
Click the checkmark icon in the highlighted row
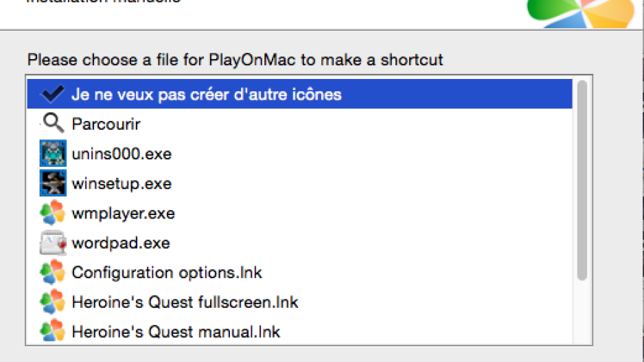tap(52, 94)
